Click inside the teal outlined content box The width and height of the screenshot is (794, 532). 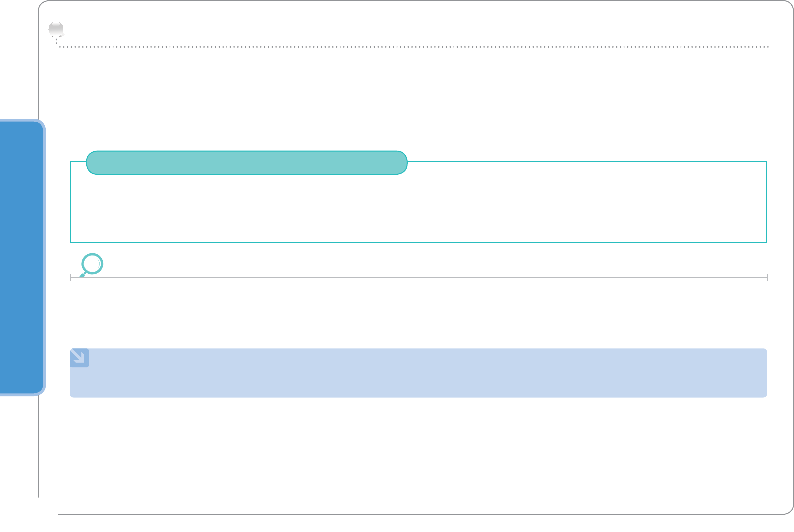pyautogui.click(x=418, y=208)
